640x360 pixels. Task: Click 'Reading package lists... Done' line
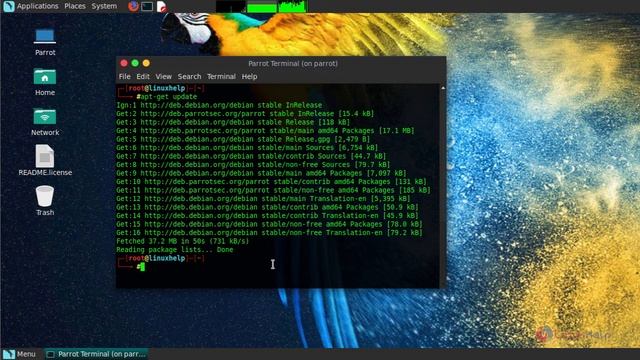[175, 250]
